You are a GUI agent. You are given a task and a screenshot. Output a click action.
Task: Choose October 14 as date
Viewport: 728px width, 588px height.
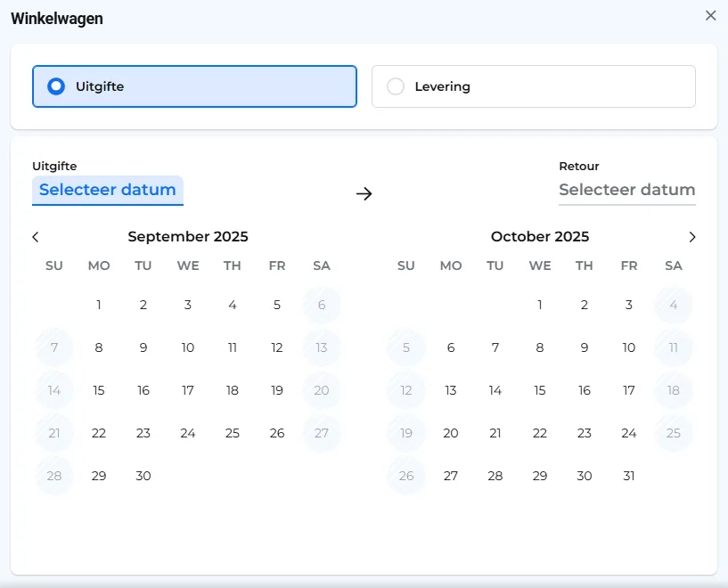tap(495, 390)
